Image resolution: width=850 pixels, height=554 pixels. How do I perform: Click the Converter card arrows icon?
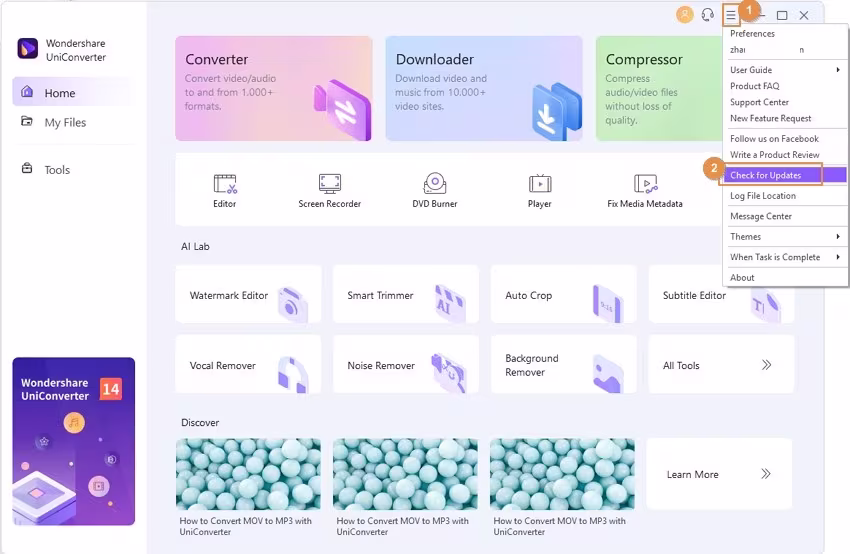(x=343, y=110)
